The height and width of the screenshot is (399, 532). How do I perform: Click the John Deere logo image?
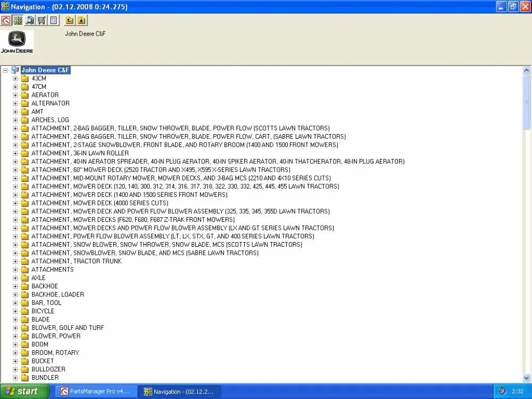pyautogui.click(x=17, y=42)
